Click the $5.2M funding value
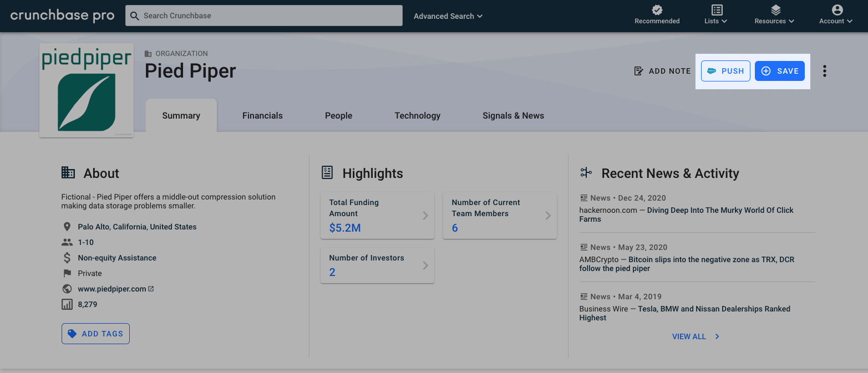Image resolution: width=868 pixels, height=373 pixels. tap(345, 228)
